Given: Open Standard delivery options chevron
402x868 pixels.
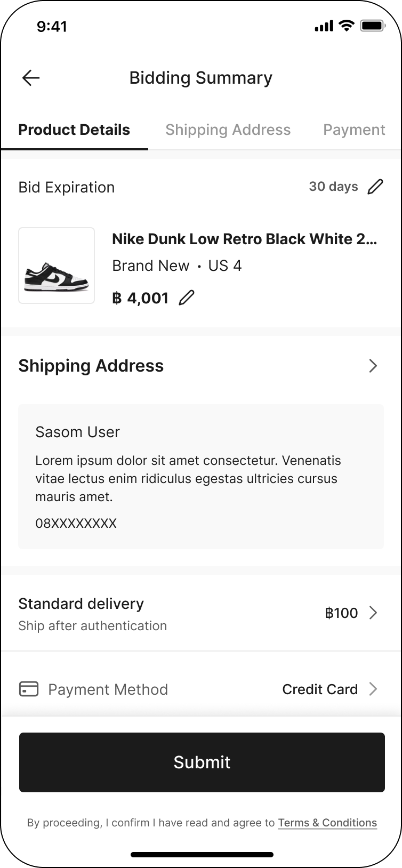Looking at the screenshot, I should [373, 613].
